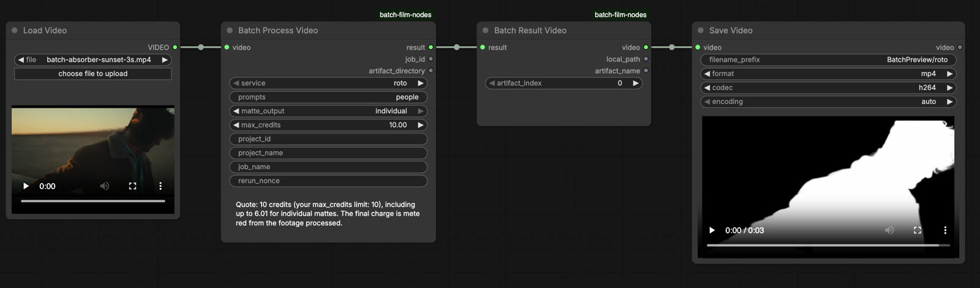
Task: Click the rerun_nonce input field
Action: point(328,181)
